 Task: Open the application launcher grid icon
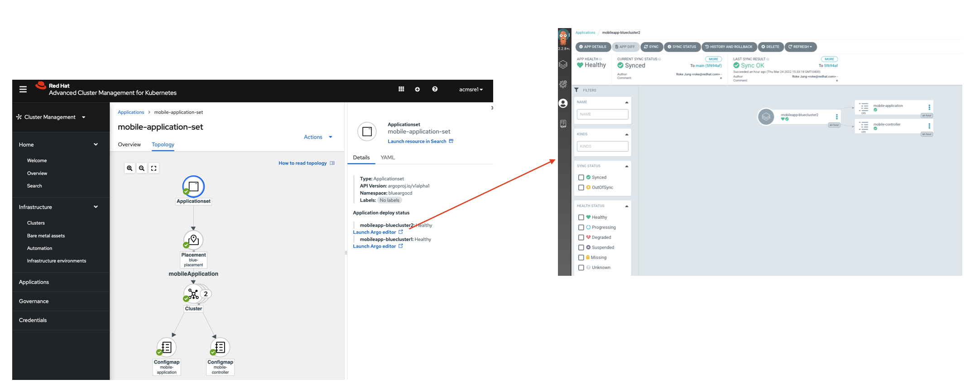401,89
